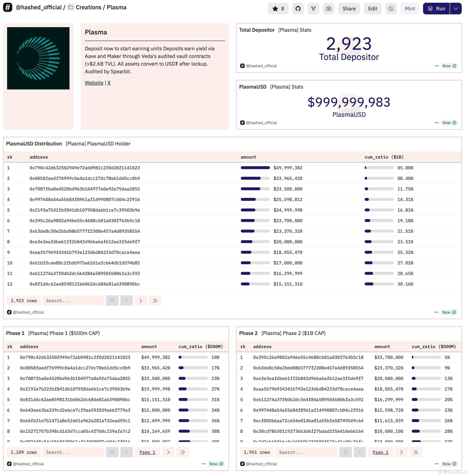469x476 pixels.
Task: Open more options menu on Phase 1 table
Action: [x=203, y=464]
